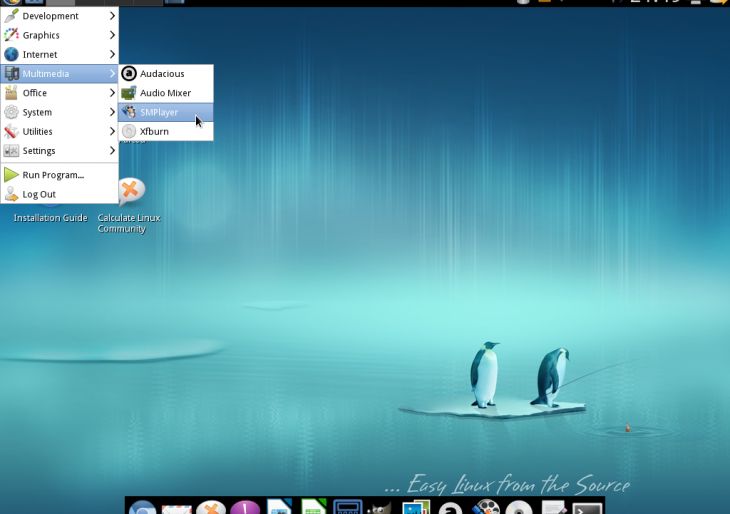Launch the calculator icon in the dock
730x514 pixels.
click(347, 508)
